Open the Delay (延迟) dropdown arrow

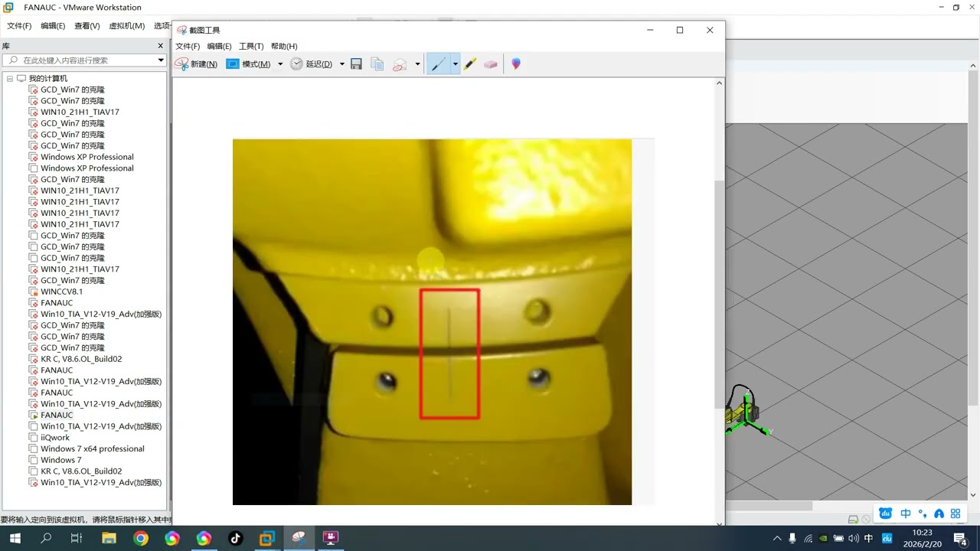tap(341, 64)
